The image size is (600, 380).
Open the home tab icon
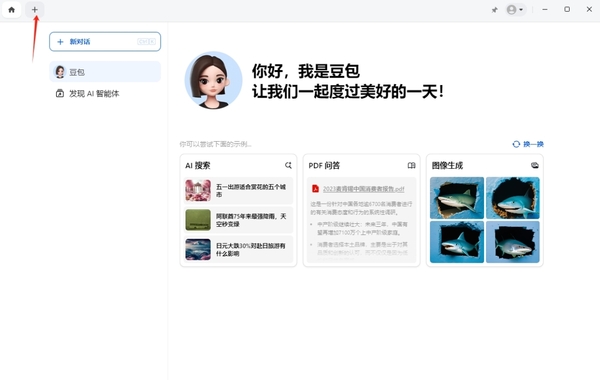coord(11,10)
